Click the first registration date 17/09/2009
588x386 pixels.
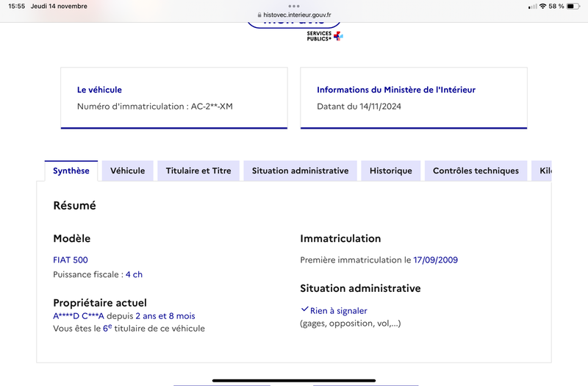(435, 260)
